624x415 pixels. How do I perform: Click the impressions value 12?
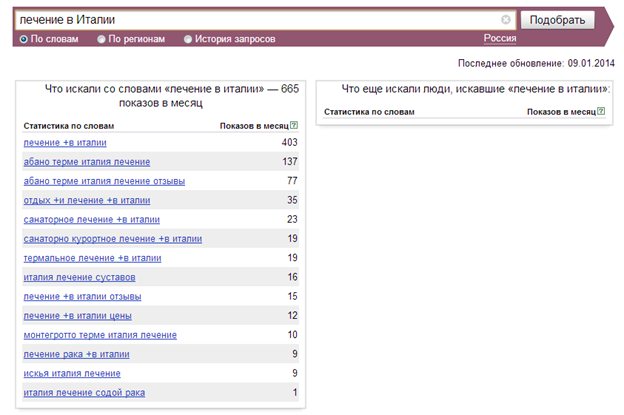coord(292,315)
